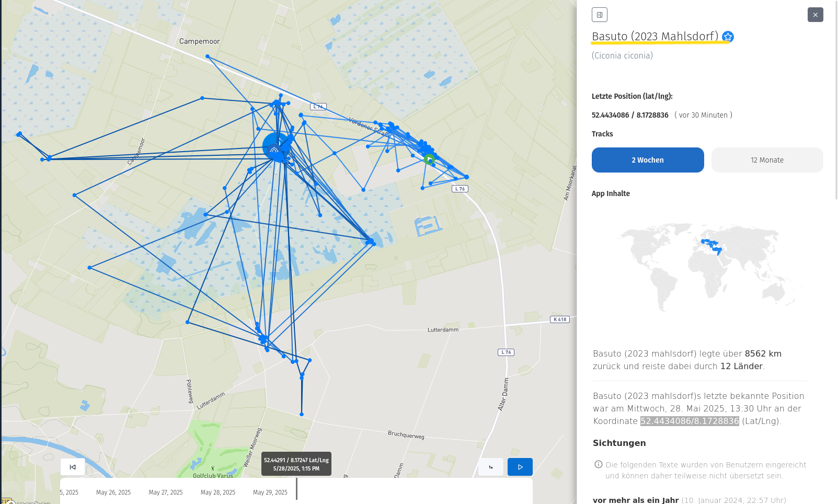The height and width of the screenshot is (504, 838).
Task: Click May 28, 2025 on the timeline
Action: click(217, 492)
